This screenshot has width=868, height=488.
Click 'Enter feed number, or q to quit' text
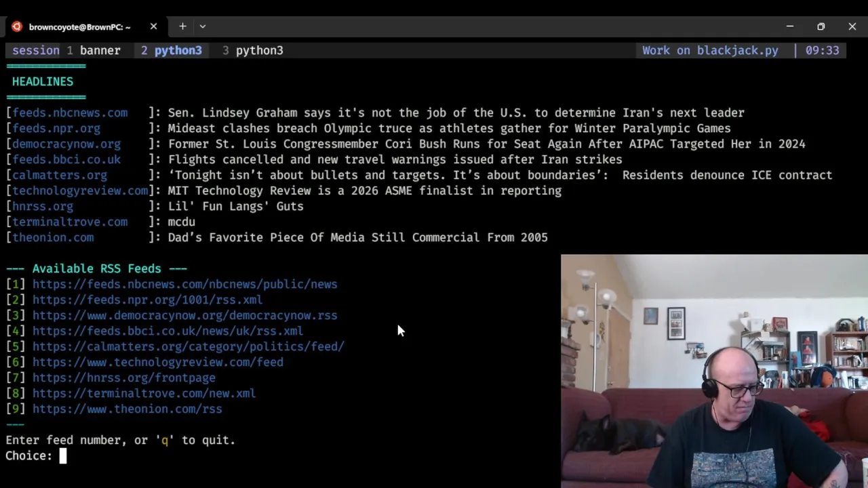[x=120, y=440]
